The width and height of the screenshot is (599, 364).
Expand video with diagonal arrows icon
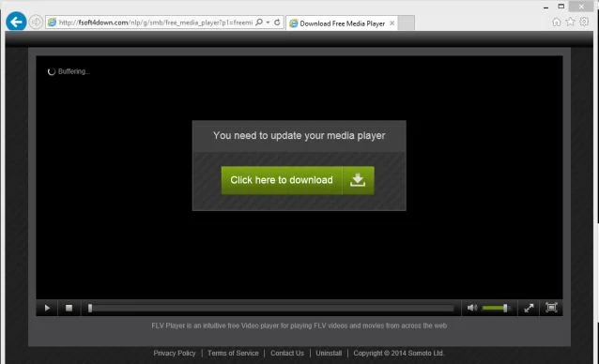[529, 308]
